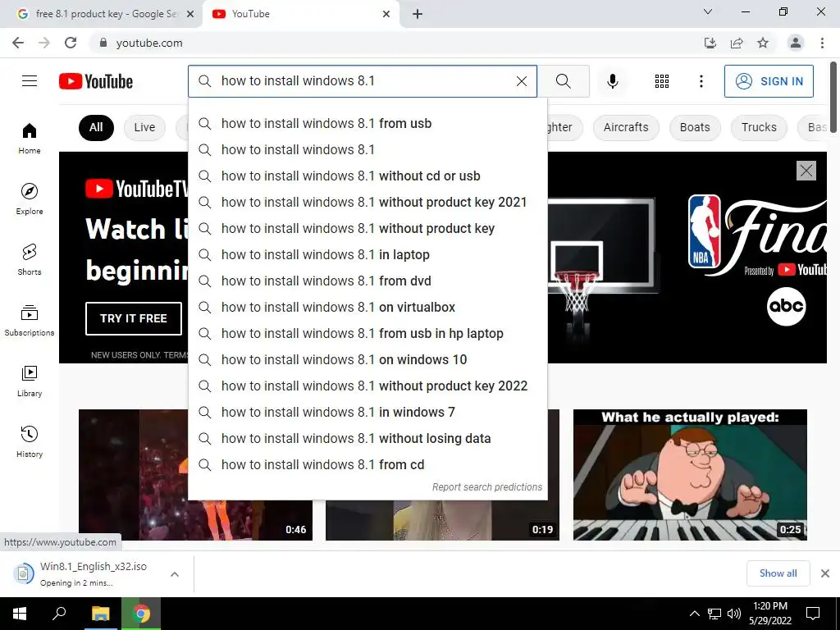
Task: Open History in the sidebar
Action: coord(30,441)
